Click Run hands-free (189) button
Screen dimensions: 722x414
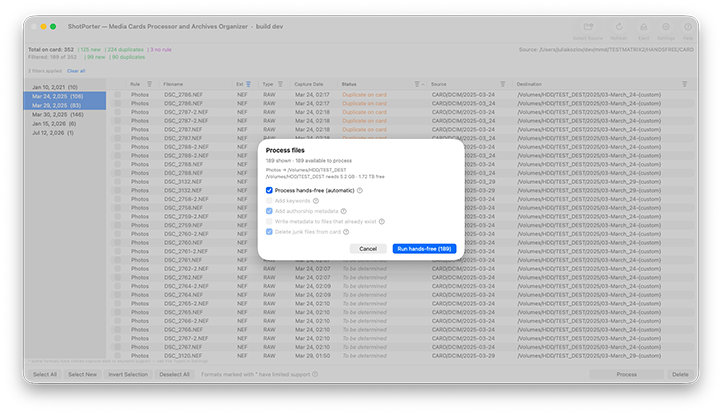[x=424, y=249]
